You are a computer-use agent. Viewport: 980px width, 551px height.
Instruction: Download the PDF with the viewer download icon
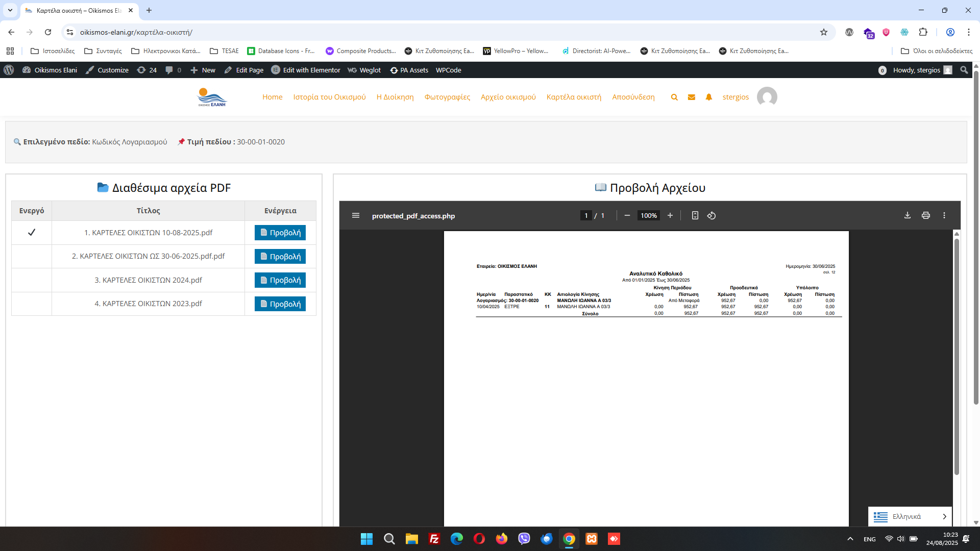pos(907,215)
